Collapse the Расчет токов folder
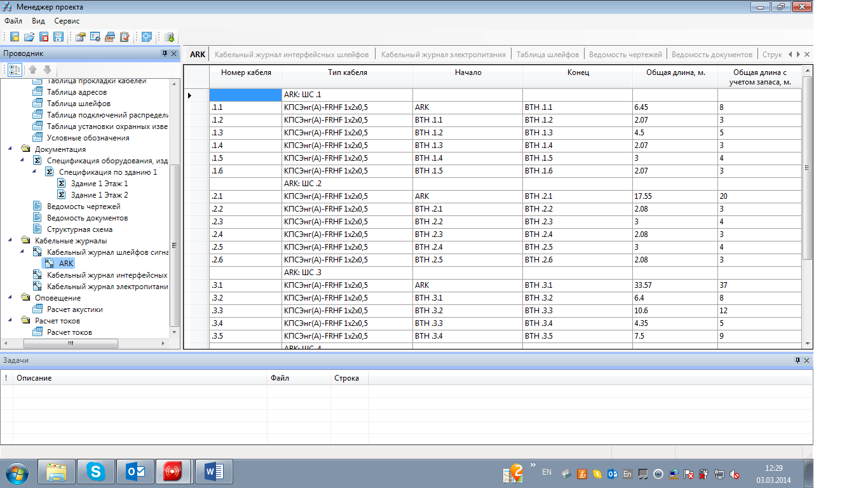 (10, 320)
